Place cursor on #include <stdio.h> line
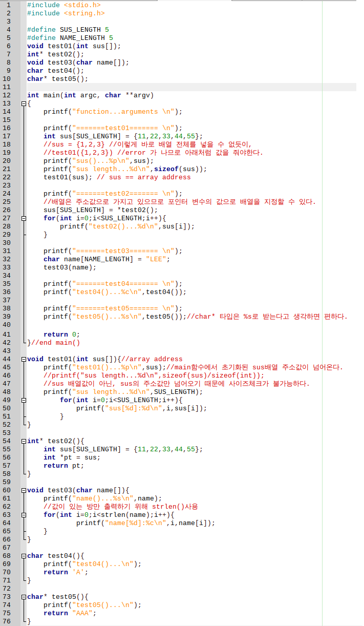Screen dimensions: 364x626 64,5
